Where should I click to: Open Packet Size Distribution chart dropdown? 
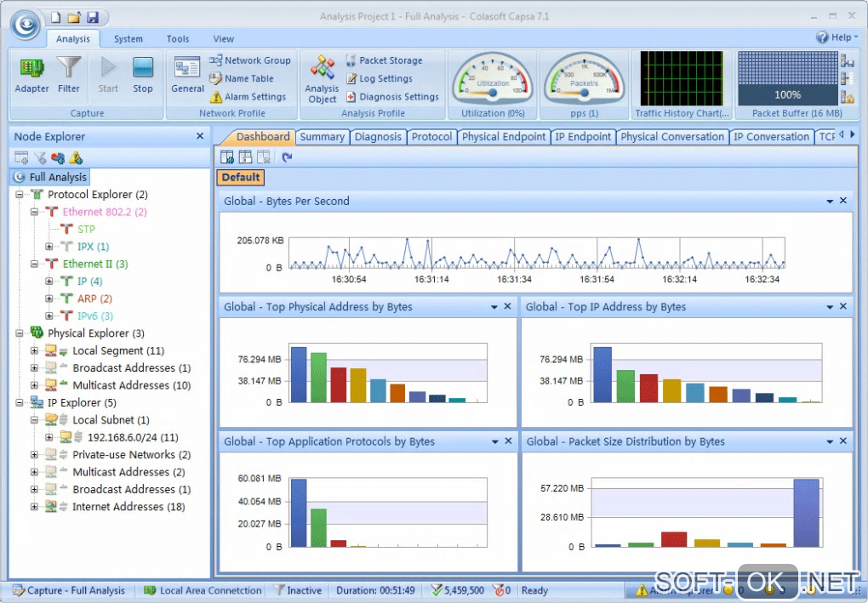(830, 442)
